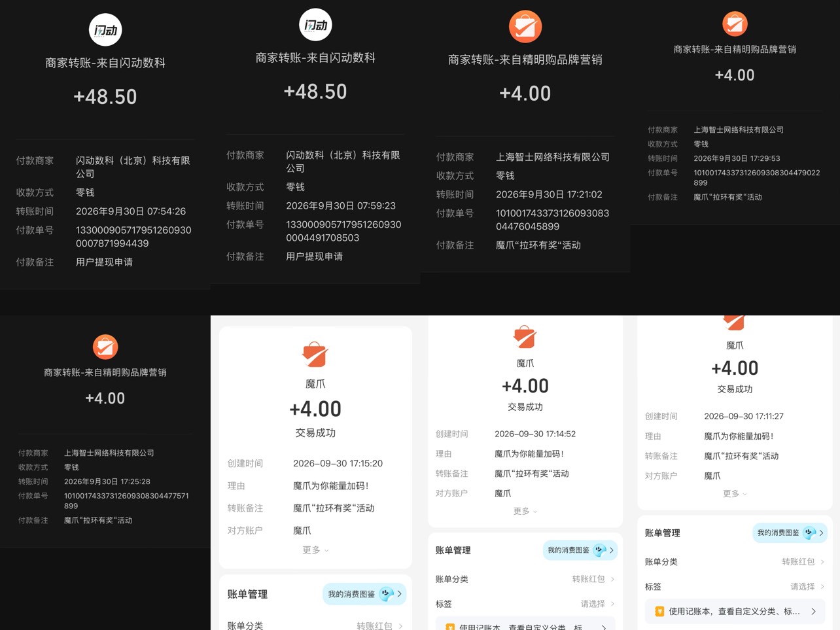This screenshot has width=840, height=630.
Task: Select the time 2026年9月30日 07:59:23
Action: click(341, 205)
